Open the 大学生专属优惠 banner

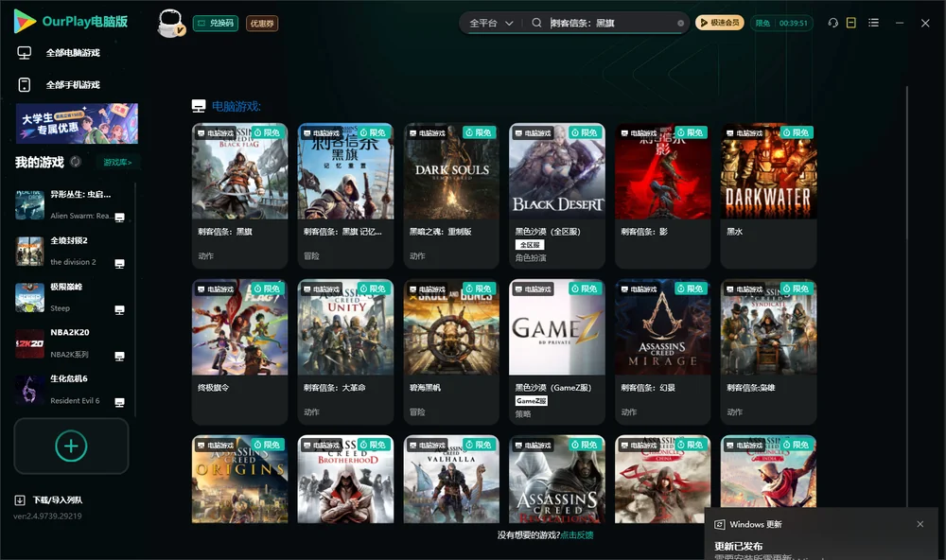[78, 124]
